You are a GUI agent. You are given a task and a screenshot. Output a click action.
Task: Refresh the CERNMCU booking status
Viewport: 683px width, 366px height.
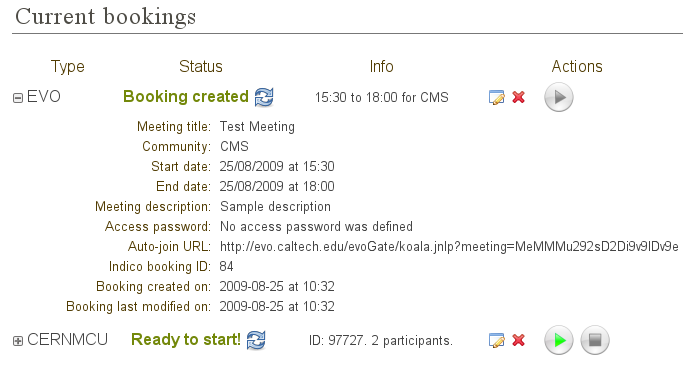click(x=256, y=340)
